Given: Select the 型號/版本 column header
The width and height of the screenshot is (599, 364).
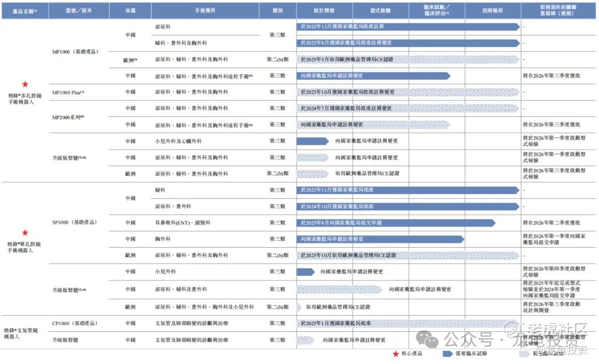Looking at the screenshot, I should (79, 11).
